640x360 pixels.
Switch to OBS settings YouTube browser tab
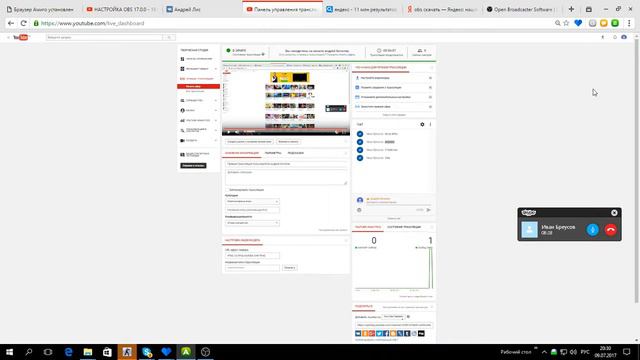click(122, 9)
